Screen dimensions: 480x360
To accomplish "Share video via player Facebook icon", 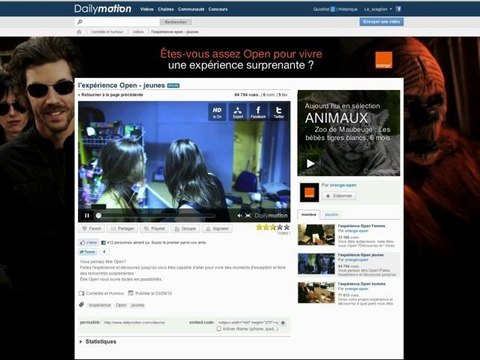I will click(x=258, y=112).
